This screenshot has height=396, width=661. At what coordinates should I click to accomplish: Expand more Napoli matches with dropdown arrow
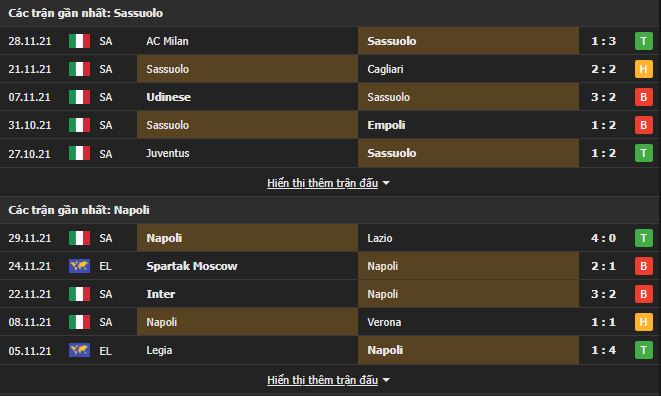click(x=386, y=380)
